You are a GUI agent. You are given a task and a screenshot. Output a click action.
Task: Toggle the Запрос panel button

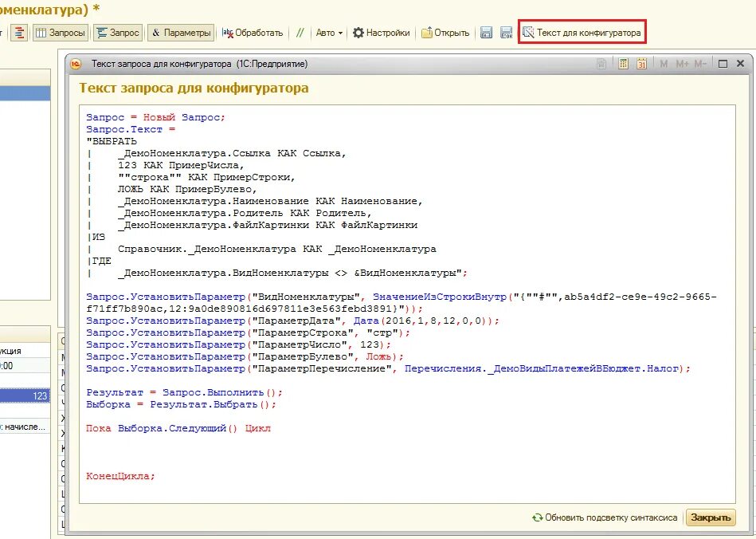(x=118, y=33)
